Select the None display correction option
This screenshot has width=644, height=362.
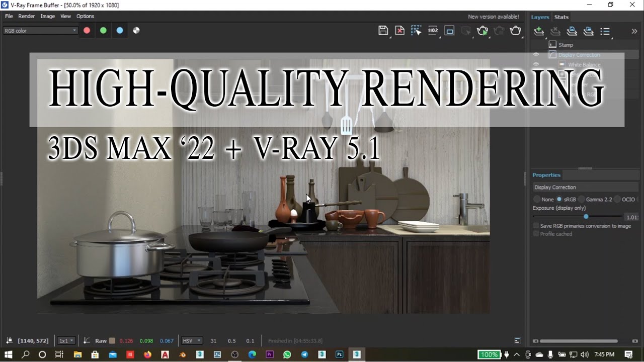(543, 200)
